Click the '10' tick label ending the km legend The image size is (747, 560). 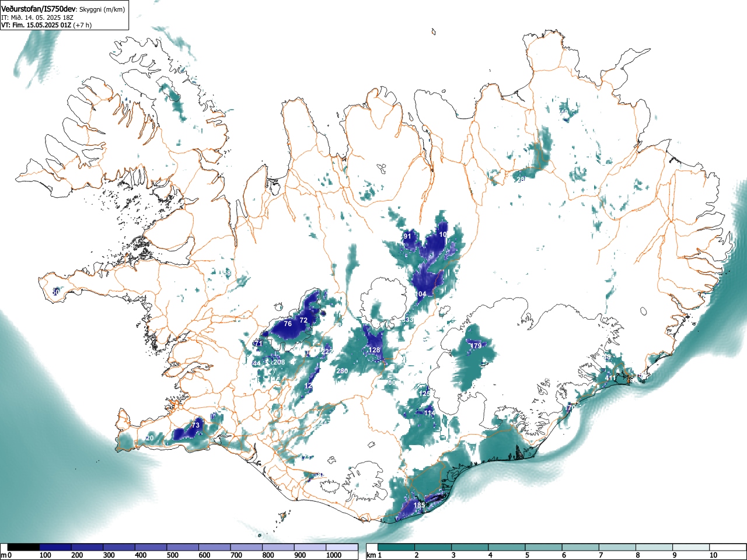(x=713, y=555)
